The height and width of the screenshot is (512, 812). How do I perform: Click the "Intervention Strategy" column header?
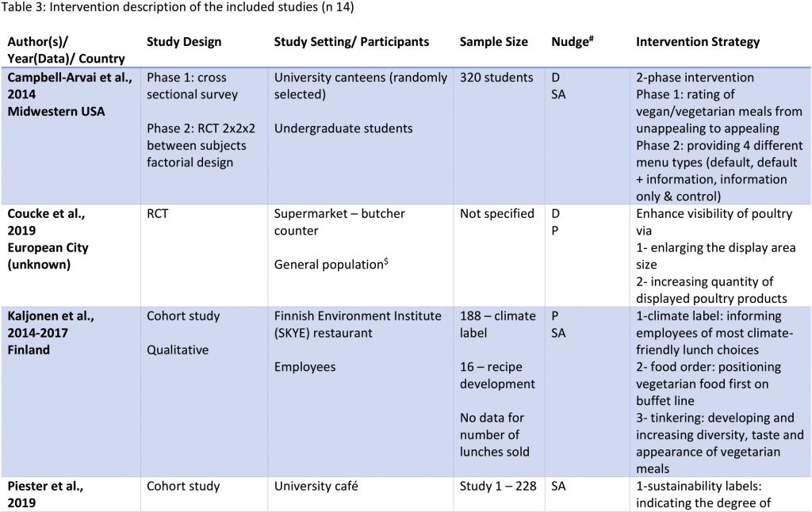pyautogui.click(x=698, y=42)
